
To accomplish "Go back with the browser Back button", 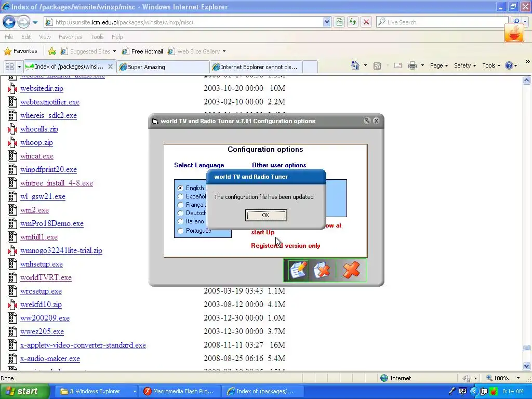I will point(9,22).
